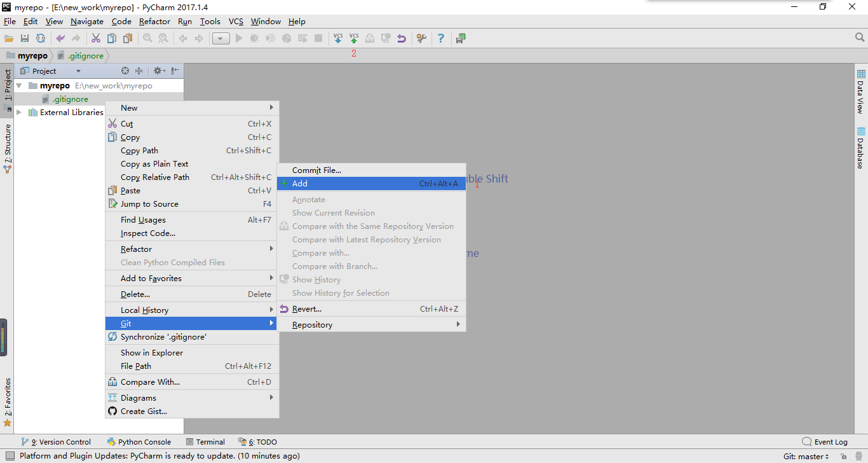
Task: Toggle the Data View side panel
Action: click(861, 92)
